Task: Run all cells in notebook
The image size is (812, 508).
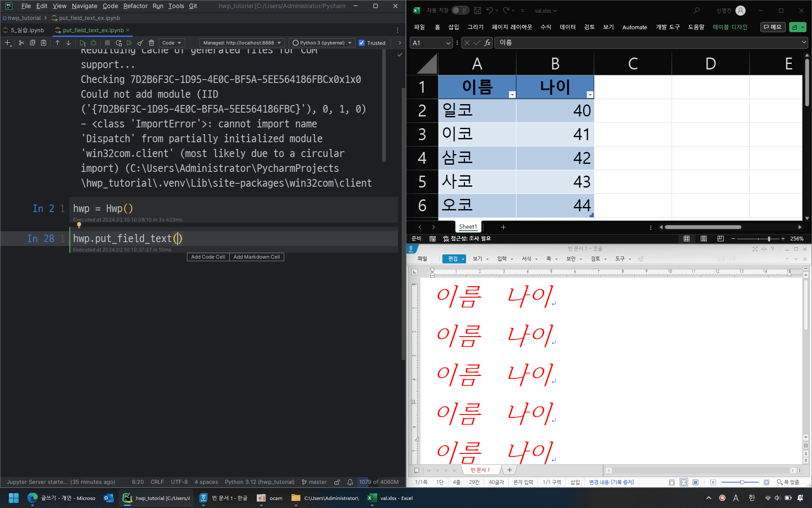Action: pos(129,43)
